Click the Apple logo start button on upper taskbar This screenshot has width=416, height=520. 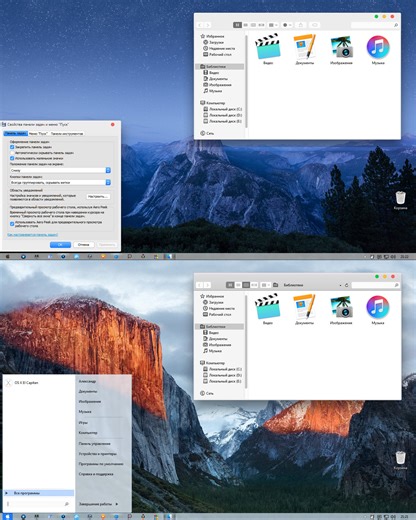pos(7,256)
